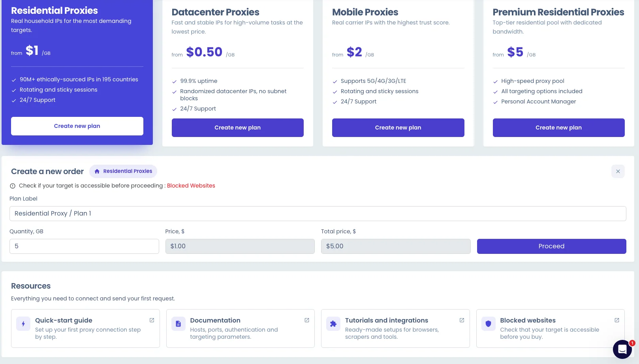The width and height of the screenshot is (639, 364).
Task: Create new plan for Premium Residential Proxies
Action: tap(559, 128)
